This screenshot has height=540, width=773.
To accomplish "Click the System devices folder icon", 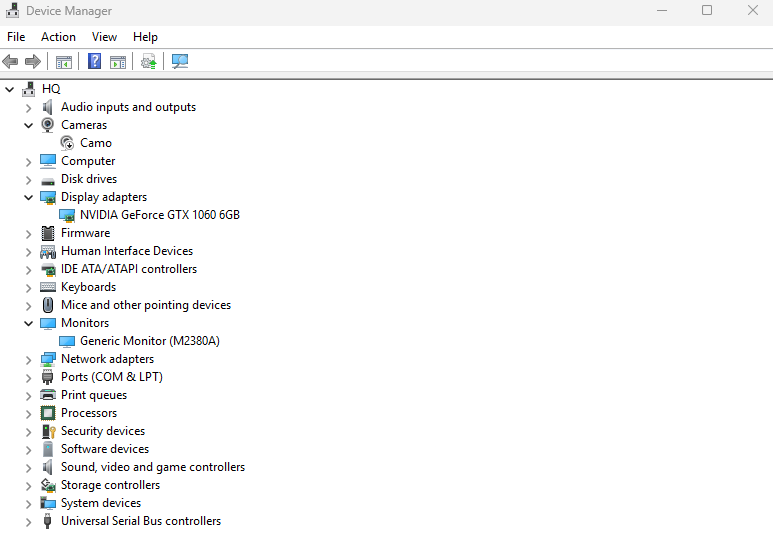I will pos(48,503).
